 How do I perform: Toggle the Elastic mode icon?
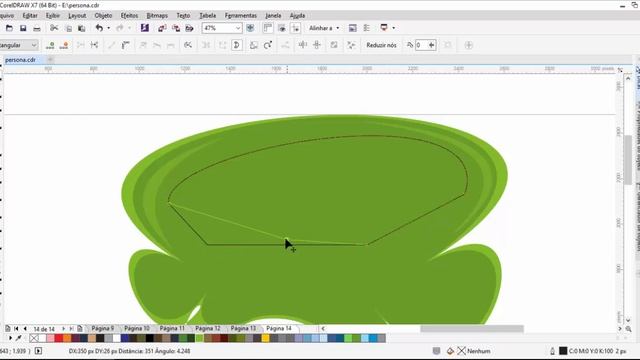[x=334, y=45]
